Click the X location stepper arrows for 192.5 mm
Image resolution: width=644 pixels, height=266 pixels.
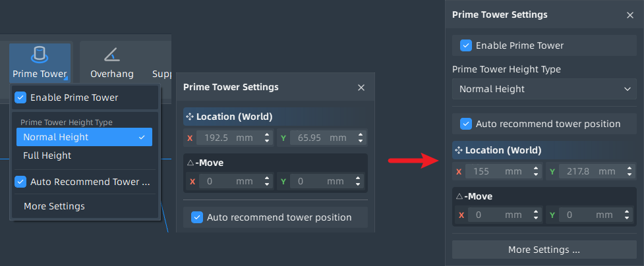point(267,138)
